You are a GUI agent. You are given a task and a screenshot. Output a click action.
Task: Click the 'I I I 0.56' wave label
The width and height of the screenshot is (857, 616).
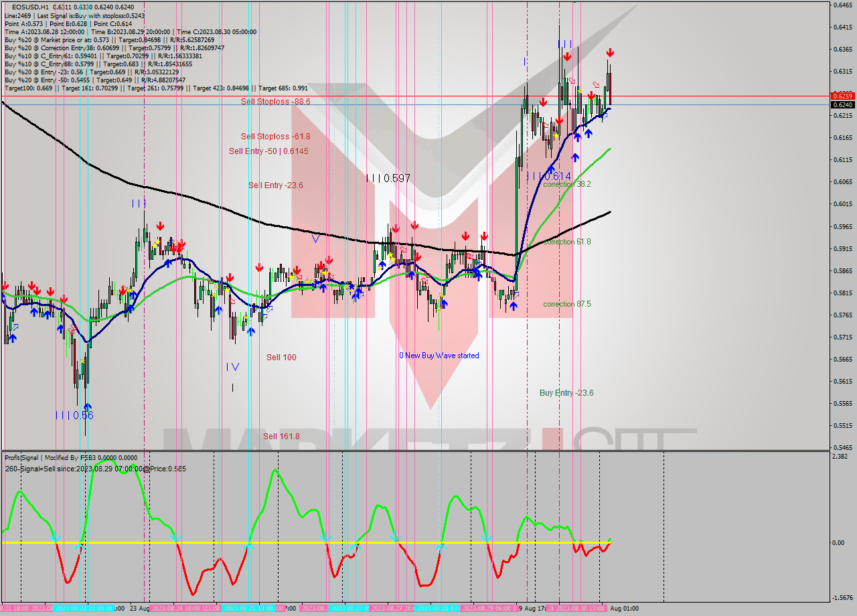pos(74,415)
